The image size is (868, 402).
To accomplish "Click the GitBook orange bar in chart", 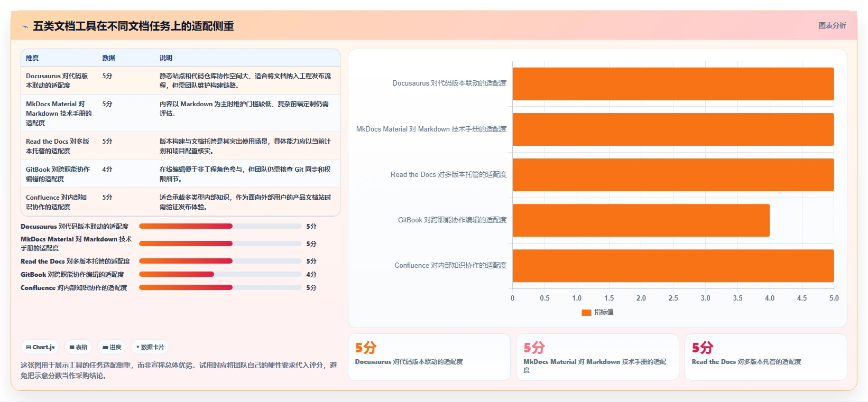I will pos(641,220).
